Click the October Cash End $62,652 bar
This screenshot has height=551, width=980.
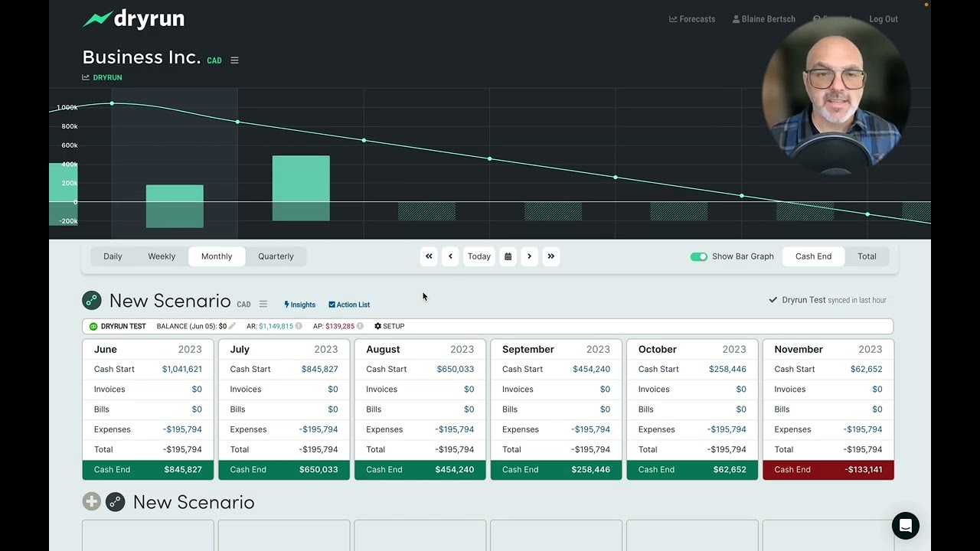tap(692, 470)
